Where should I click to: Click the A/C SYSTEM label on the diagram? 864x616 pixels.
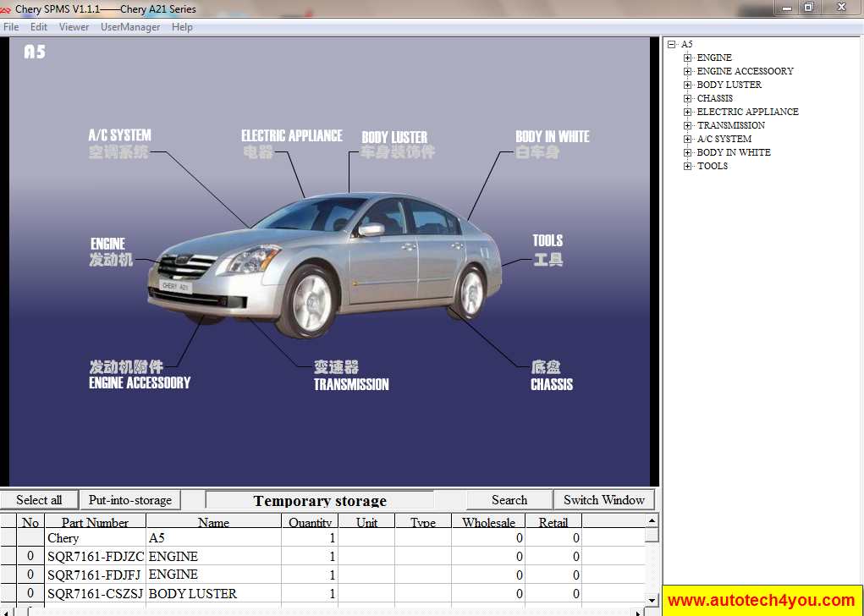pos(119,135)
